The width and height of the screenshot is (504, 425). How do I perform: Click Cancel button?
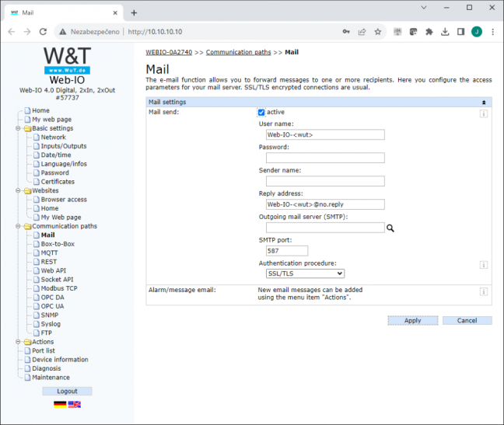point(467,320)
